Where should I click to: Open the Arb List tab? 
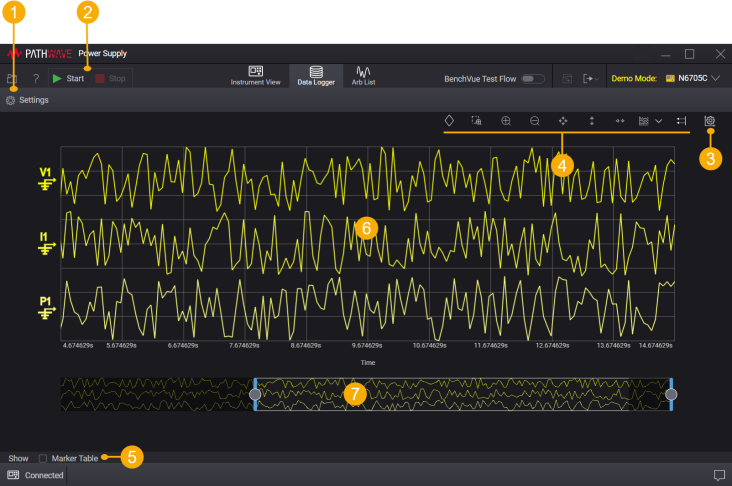click(363, 76)
